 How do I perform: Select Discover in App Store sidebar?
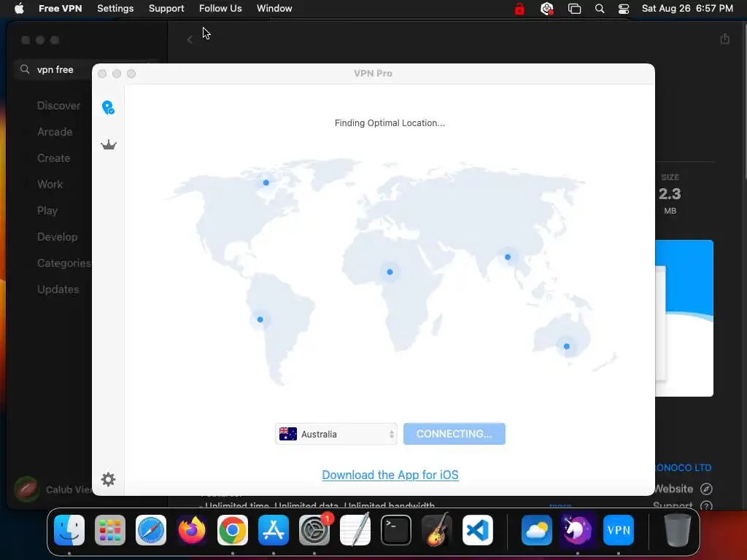(58, 106)
